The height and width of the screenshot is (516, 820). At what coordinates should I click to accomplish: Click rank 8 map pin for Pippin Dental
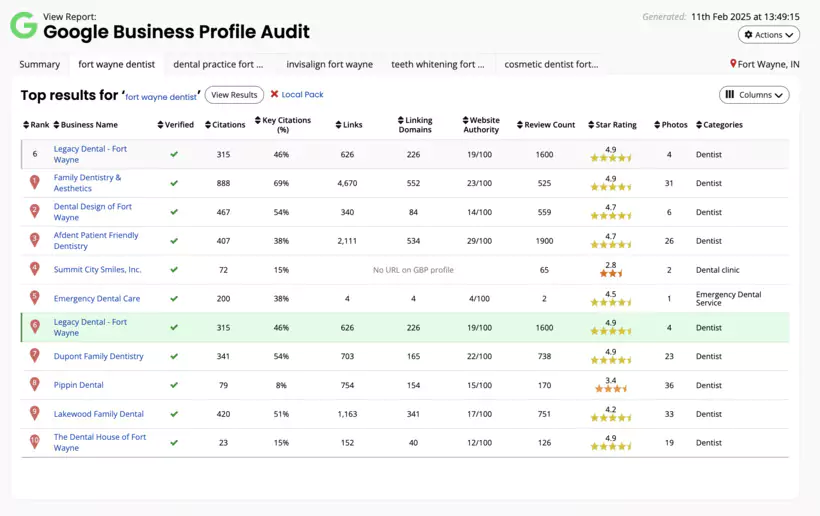pyautogui.click(x=35, y=384)
